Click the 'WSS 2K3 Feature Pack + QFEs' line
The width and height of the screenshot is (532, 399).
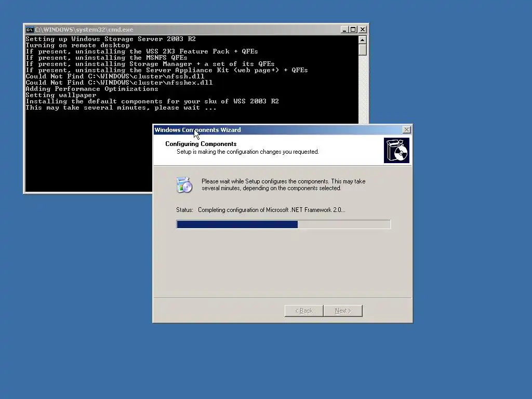pyautogui.click(x=142, y=51)
